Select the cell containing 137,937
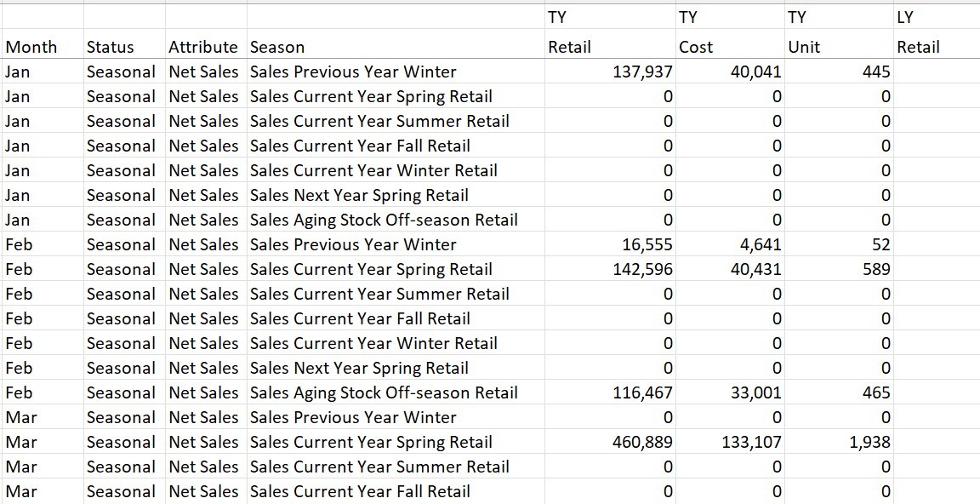 coord(610,72)
